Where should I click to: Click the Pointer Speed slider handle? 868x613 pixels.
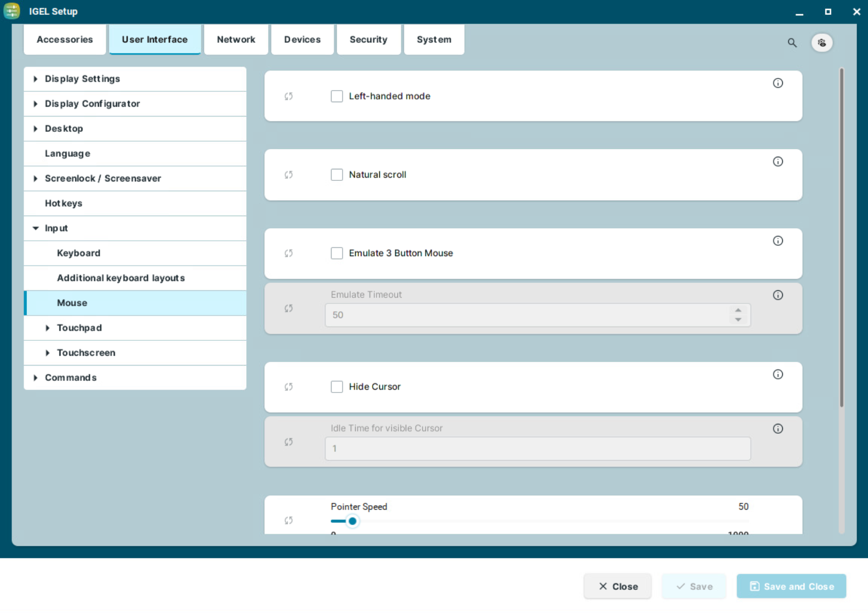click(x=352, y=521)
